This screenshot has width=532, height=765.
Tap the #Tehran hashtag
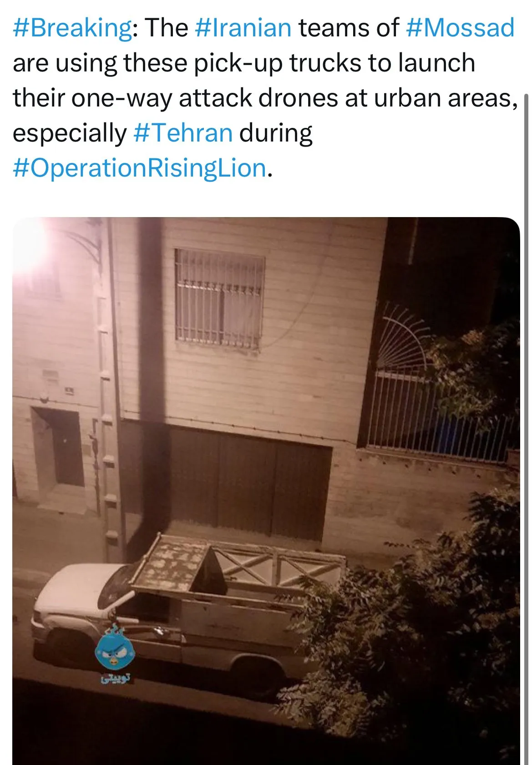click(183, 133)
